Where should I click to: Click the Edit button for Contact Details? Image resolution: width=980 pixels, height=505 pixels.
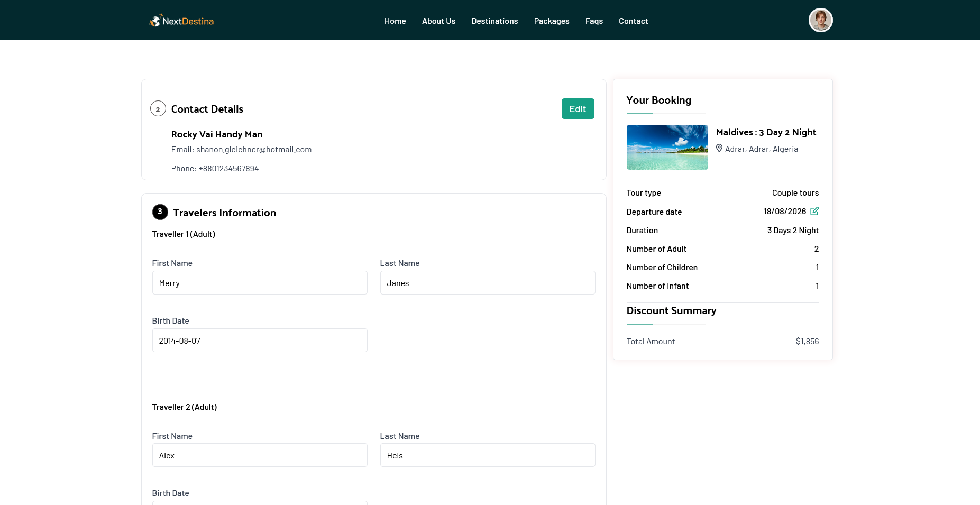point(578,109)
